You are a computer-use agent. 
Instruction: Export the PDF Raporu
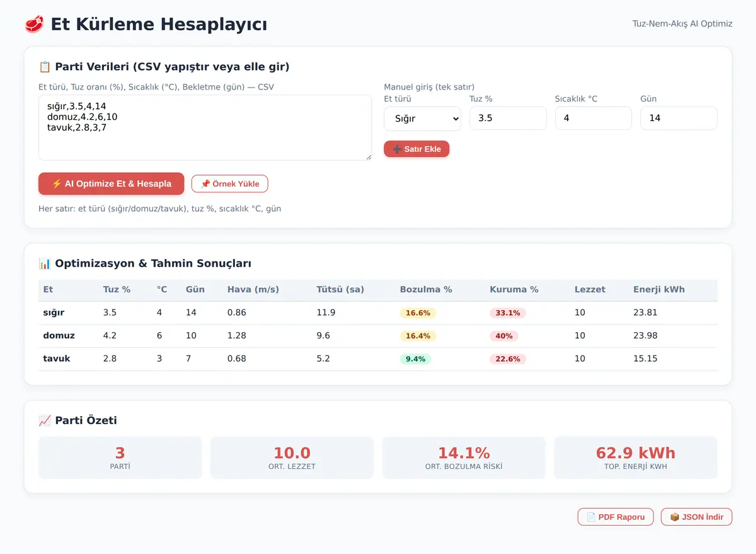coord(616,517)
